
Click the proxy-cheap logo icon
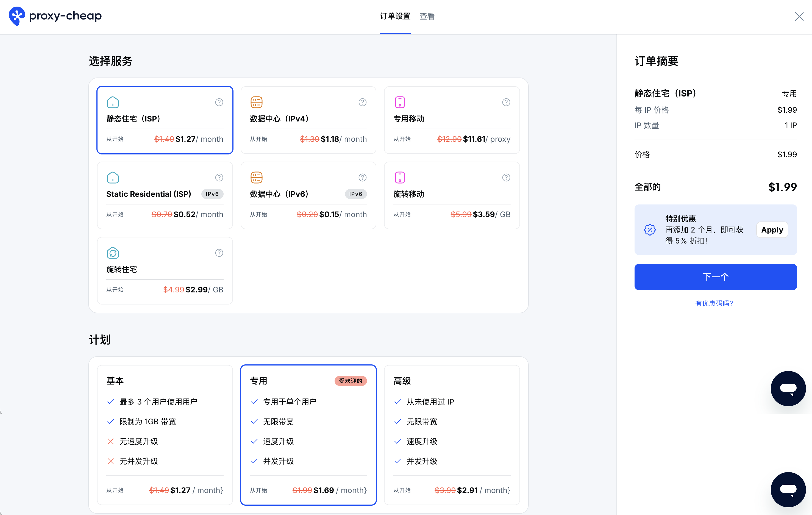16,16
